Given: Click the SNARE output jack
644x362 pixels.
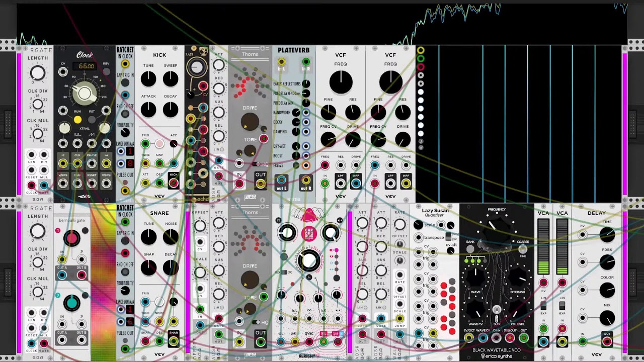Looking at the screenshot, I should point(174,341).
